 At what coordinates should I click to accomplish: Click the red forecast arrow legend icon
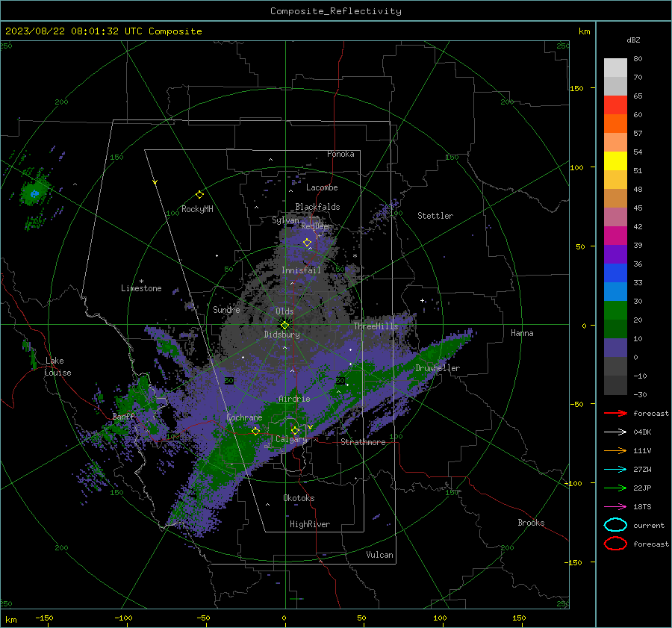click(615, 413)
